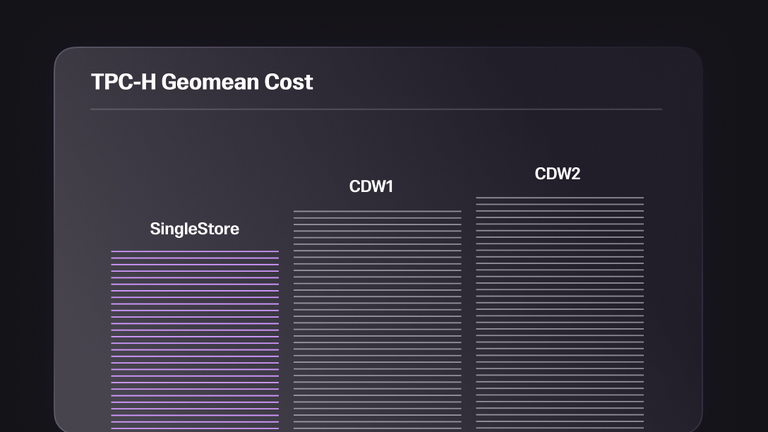Click the SingleStore purple striped bar
The width and height of the screenshot is (768, 432).
click(195, 340)
